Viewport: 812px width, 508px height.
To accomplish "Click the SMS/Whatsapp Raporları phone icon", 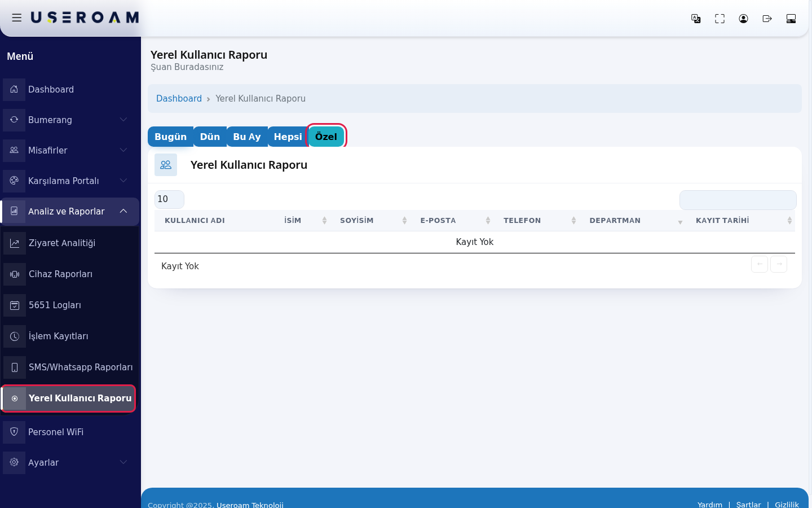I will click(x=15, y=367).
